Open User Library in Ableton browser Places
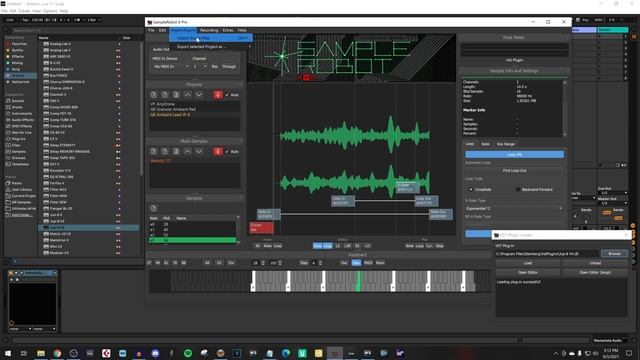This screenshot has width=640, height=360. pos(21,190)
